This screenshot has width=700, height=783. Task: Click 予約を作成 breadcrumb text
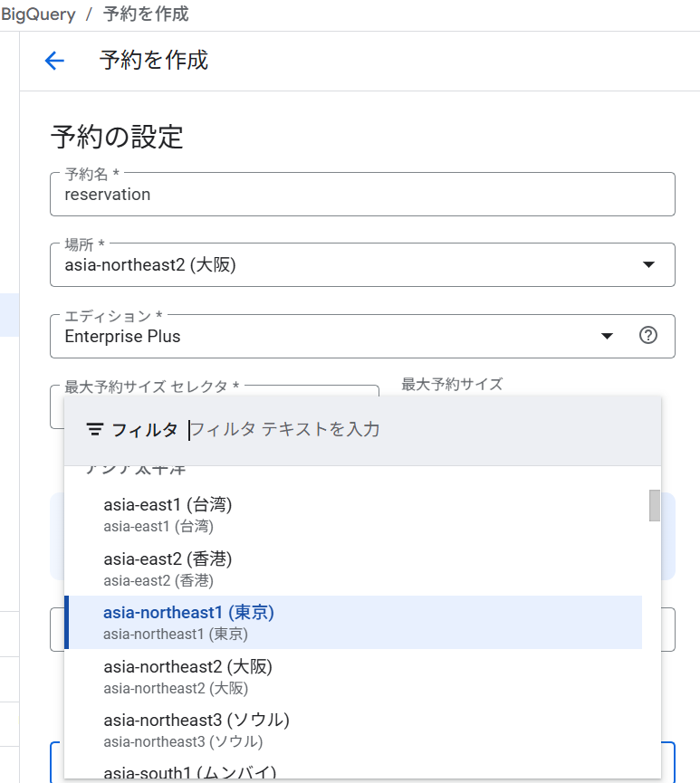tap(146, 14)
